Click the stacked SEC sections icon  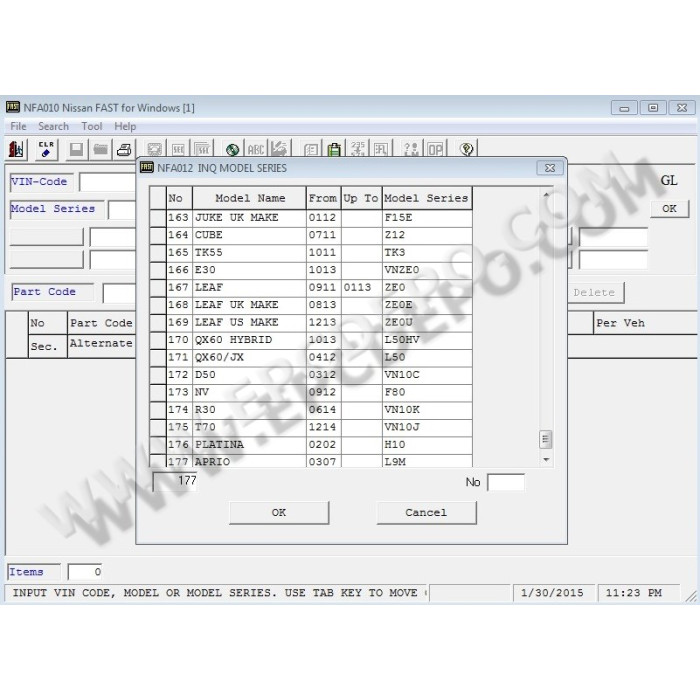click(x=202, y=149)
